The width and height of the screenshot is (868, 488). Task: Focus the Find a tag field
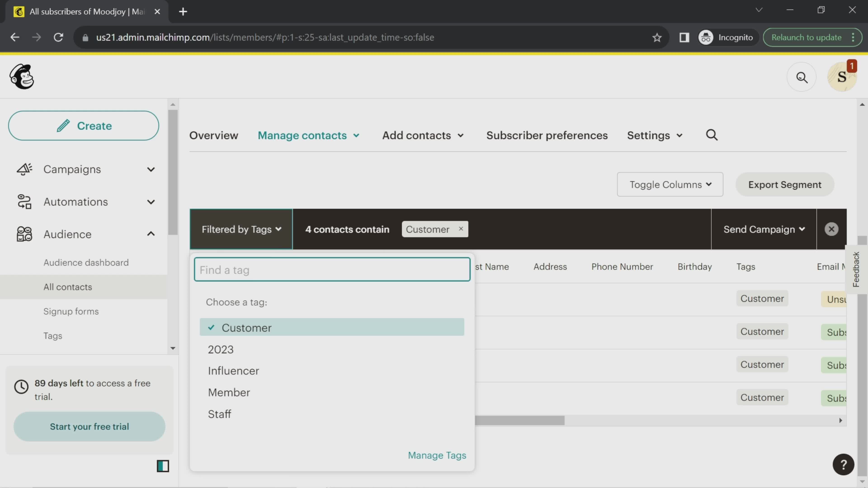click(x=332, y=270)
